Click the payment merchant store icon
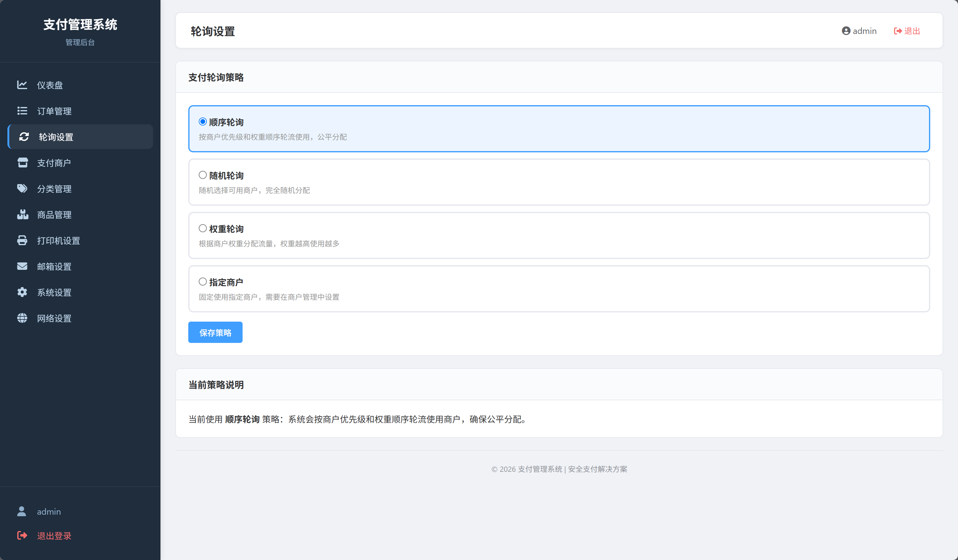This screenshot has width=958, height=560. (23, 163)
